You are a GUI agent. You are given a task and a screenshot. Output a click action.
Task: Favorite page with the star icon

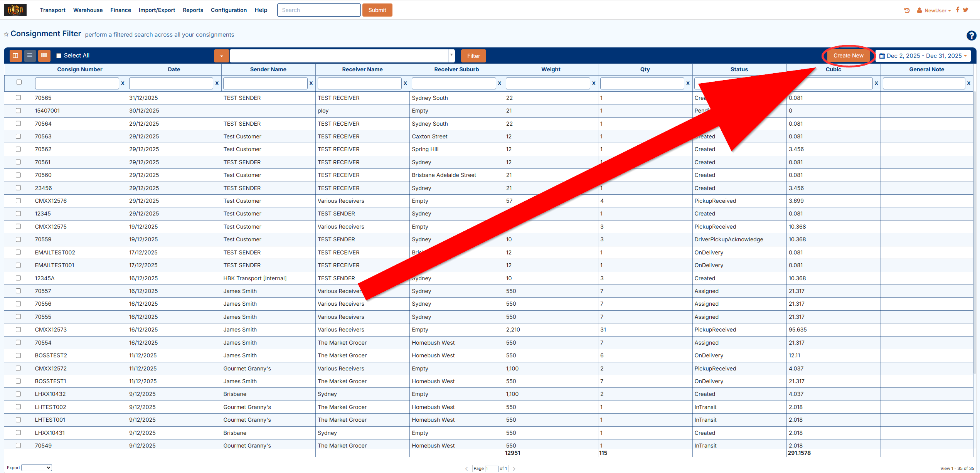[x=6, y=35]
